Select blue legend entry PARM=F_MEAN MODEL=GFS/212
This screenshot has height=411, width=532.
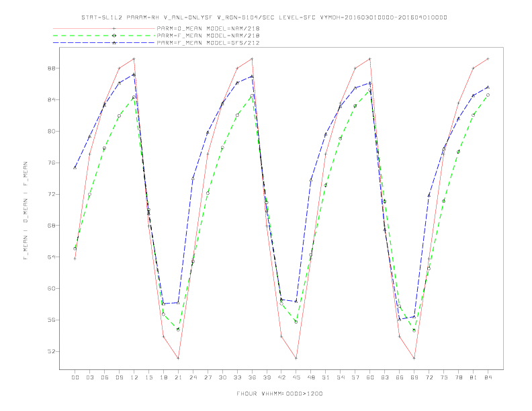(208, 43)
